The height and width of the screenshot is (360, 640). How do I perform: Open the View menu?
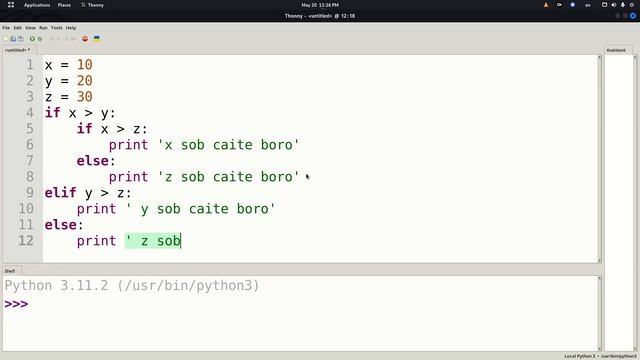pos(30,28)
